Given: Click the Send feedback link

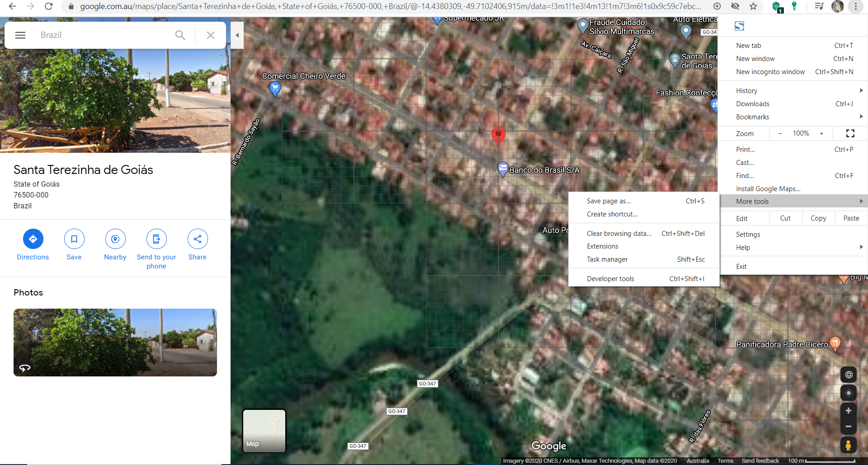Looking at the screenshot, I should [760, 461].
